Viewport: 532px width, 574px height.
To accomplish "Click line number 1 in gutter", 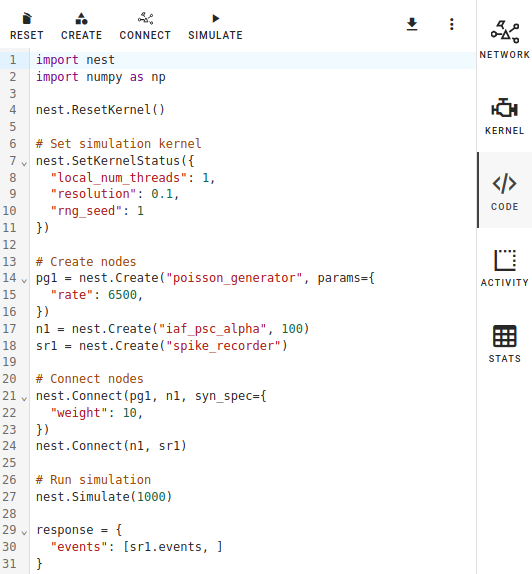I will coord(13,60).
